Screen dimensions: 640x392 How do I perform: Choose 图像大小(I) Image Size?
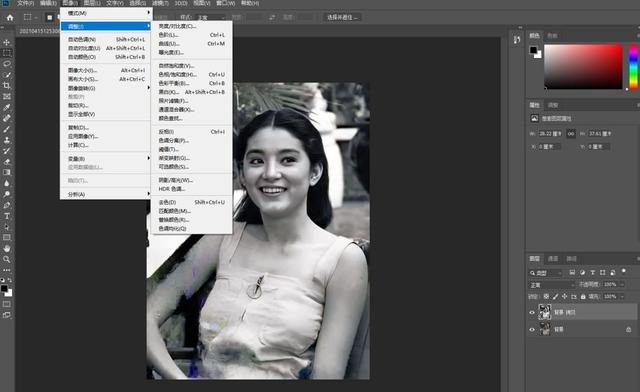pos(106,70)
